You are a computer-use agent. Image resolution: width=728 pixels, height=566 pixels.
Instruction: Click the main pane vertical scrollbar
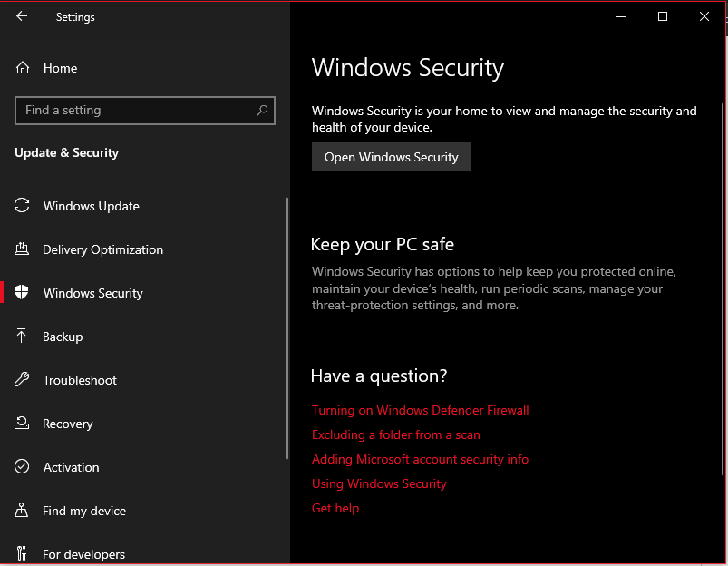click(x=722, y=289)
